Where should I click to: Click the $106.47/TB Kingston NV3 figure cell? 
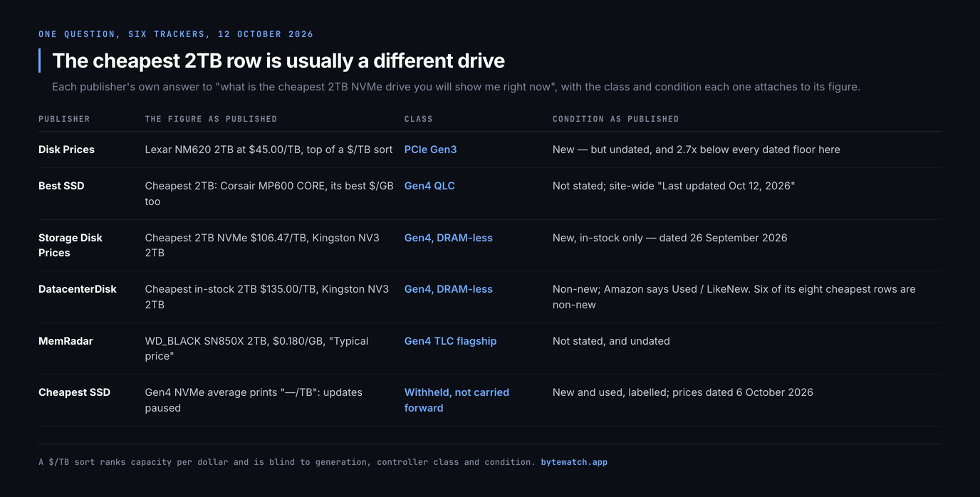[262, 245]
